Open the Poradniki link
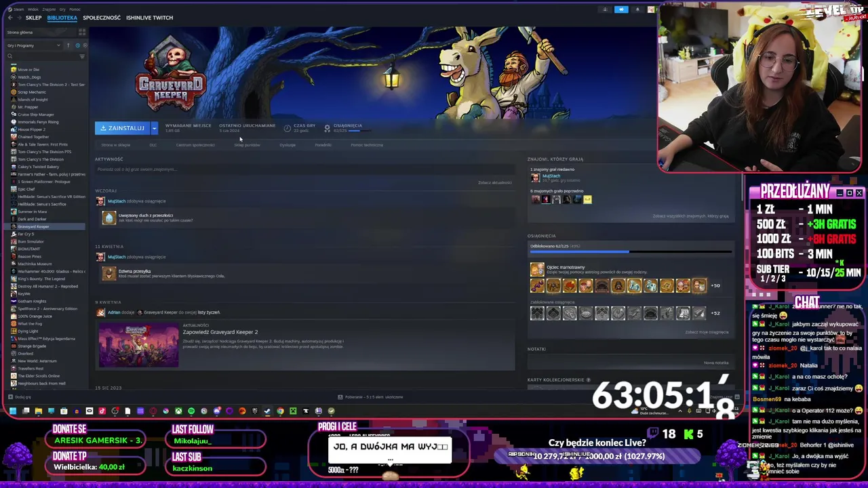Screen dimensions: 868x488 pyautogui.click(x=323, y=145)
